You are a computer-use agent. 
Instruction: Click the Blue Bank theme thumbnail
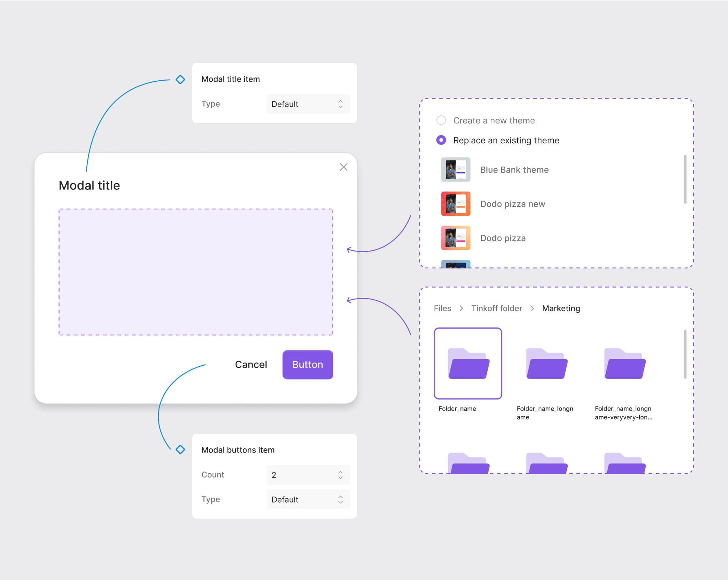click(x=455, y=169)
